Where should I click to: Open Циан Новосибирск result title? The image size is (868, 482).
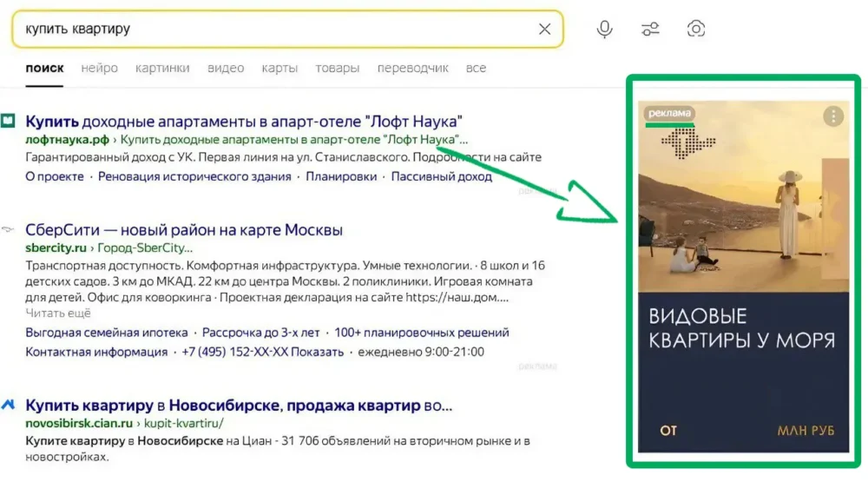[x=239, y=406]
